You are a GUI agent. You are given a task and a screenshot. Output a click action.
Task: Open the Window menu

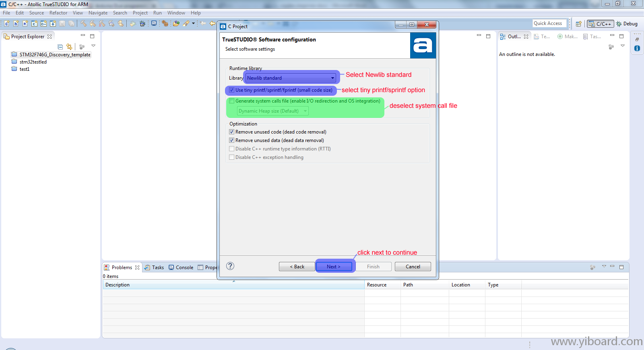(x=176, y=13)
